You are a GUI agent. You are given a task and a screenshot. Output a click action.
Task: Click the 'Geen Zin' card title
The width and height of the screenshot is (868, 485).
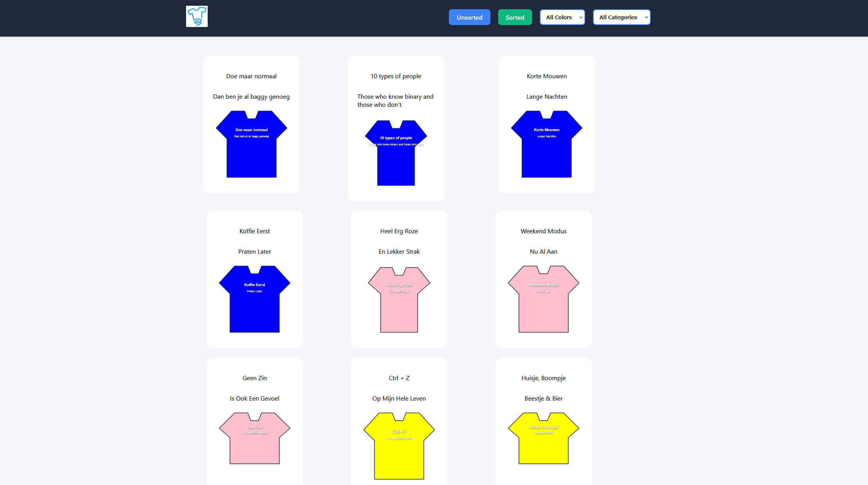(x=255, y=378)
